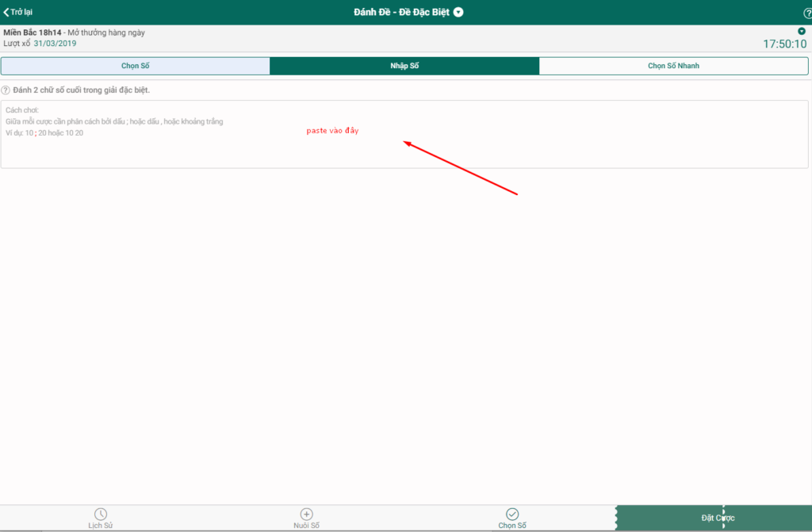Go back with the Trở lại button
Viewport: 812px width, 532px height.
[x=18, y=12]
